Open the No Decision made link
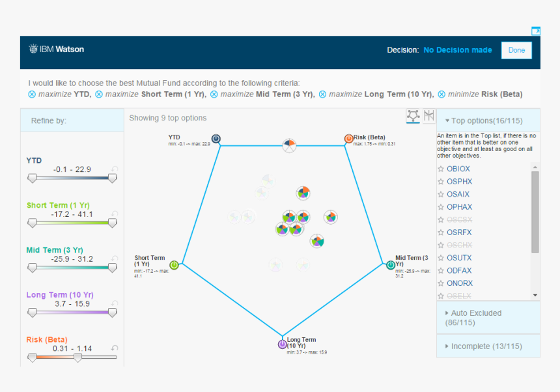The width and height of the screenshot is (560, 392). [x=458, y=50]
